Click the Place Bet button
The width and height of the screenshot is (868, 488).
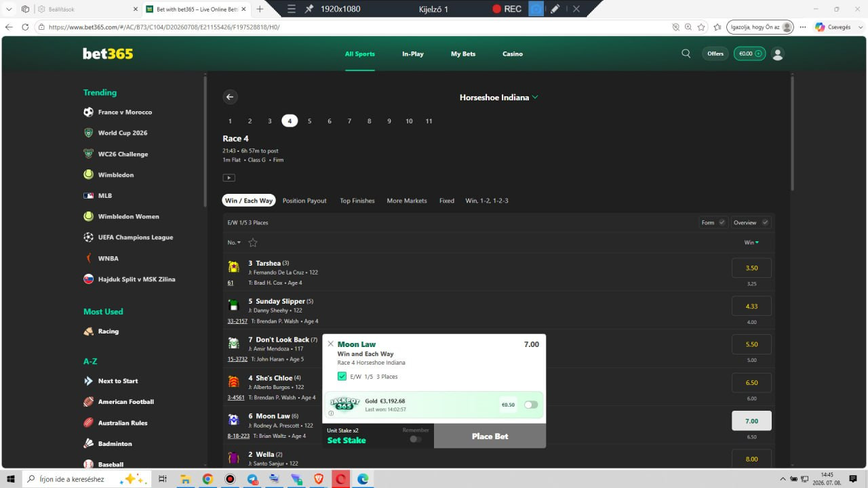[x=490, y=436]
